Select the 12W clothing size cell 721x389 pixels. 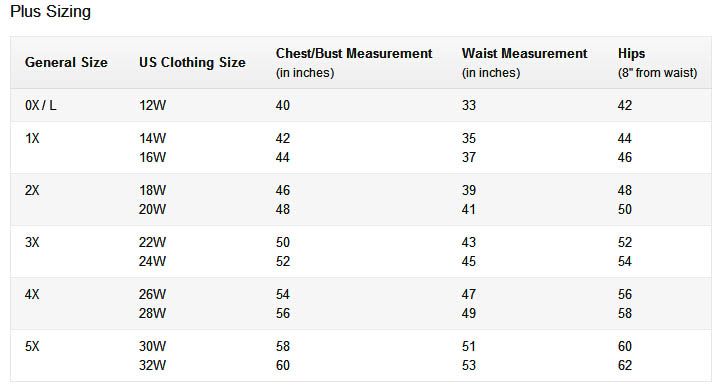152,105
